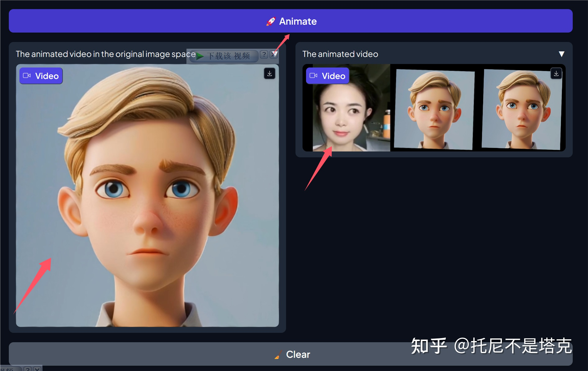The width and height of the screenshot is (588, 371).
Task: Open IDM help via the question mark icon
Action: pos(263,55)
